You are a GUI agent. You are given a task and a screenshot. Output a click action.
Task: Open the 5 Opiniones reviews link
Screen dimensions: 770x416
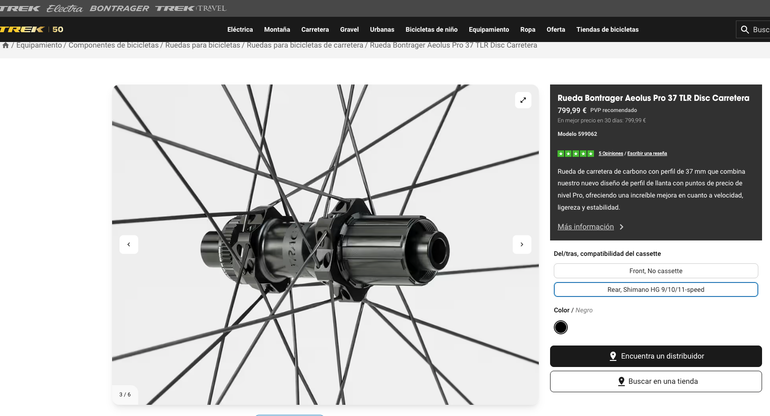[x=610, y=154]
